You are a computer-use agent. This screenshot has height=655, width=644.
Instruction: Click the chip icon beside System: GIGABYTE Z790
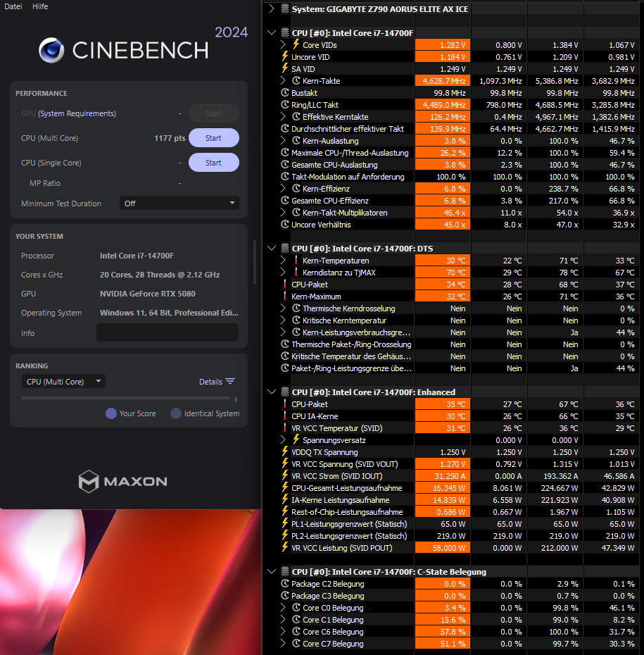(x=284, y=8)
